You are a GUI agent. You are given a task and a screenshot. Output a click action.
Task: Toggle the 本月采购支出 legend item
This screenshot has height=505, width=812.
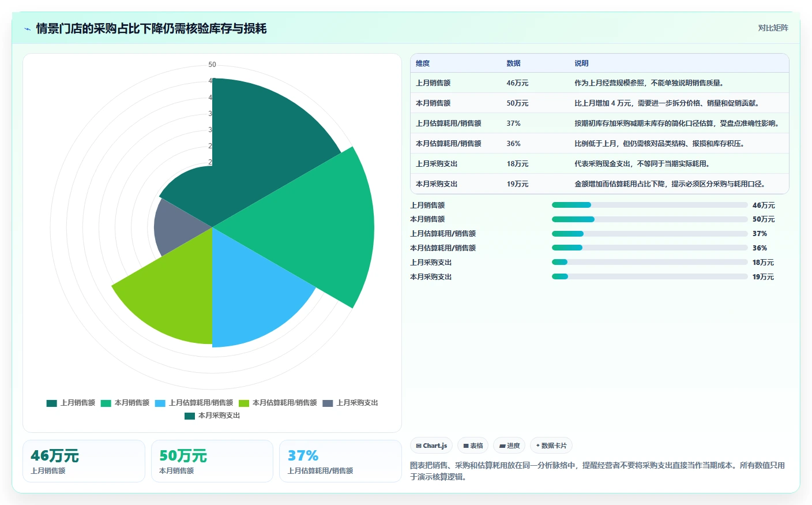[212, 416]
